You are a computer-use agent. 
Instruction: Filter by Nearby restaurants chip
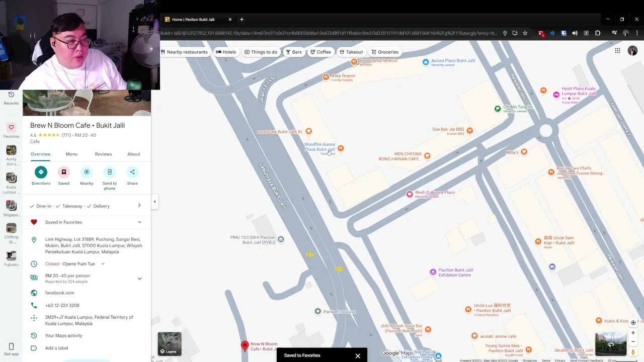click(x=184, y=52)
